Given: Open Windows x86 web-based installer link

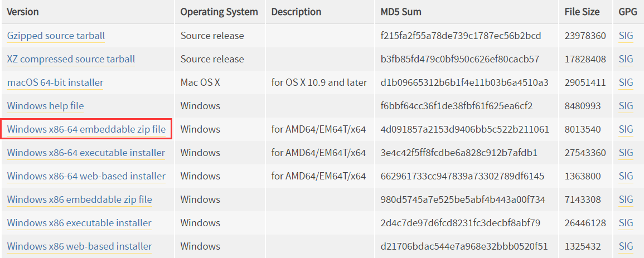Looking at the screenshot, I should coord(79,246).
